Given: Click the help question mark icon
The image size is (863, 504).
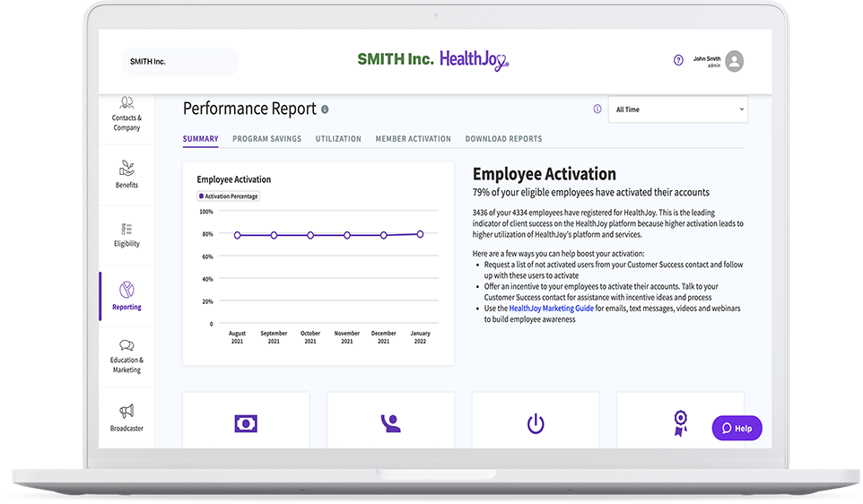Looking at the screenshot, I should pyautogui.click(x=678, y=60).
